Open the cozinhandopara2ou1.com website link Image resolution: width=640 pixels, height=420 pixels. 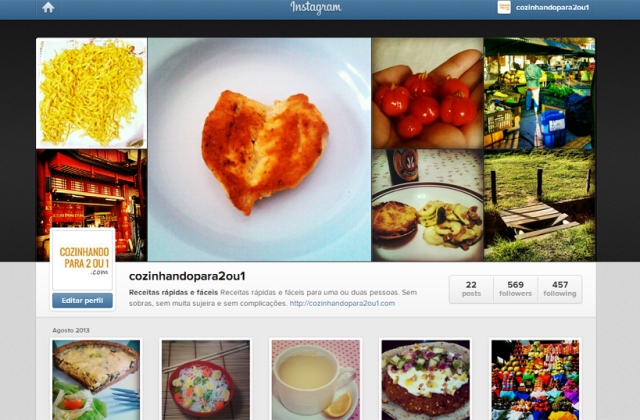pos(342,303)
